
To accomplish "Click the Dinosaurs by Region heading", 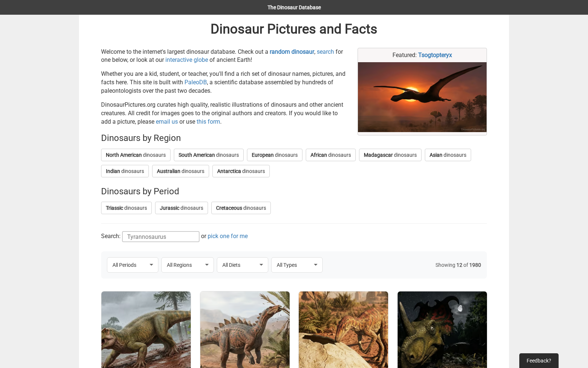I will pos(141,138).
